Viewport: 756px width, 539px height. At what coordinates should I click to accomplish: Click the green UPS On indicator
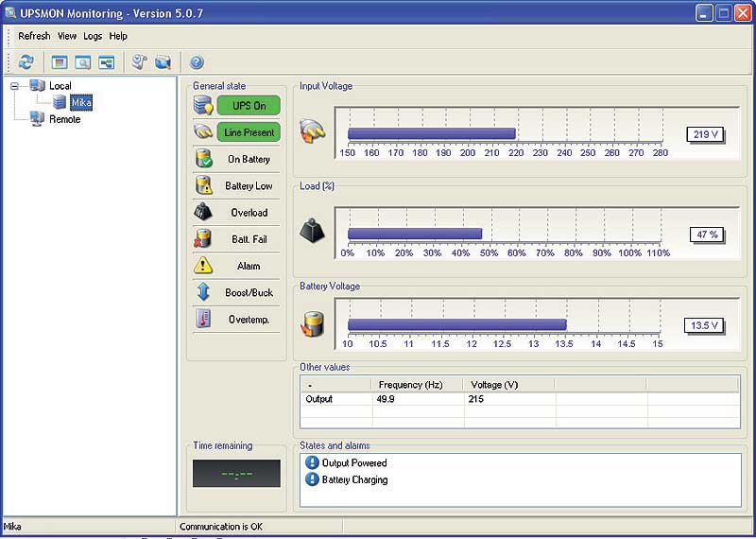coord(249,106)
